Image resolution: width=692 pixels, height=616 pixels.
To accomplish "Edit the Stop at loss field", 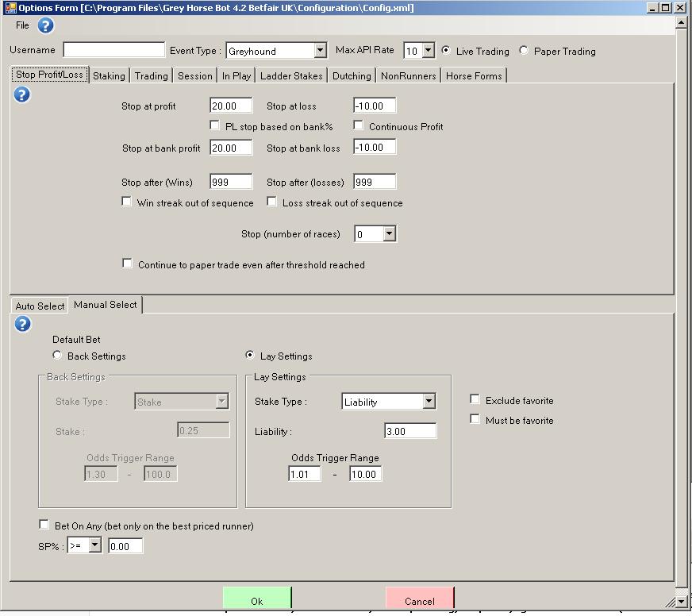I will [x=375, y=106].
